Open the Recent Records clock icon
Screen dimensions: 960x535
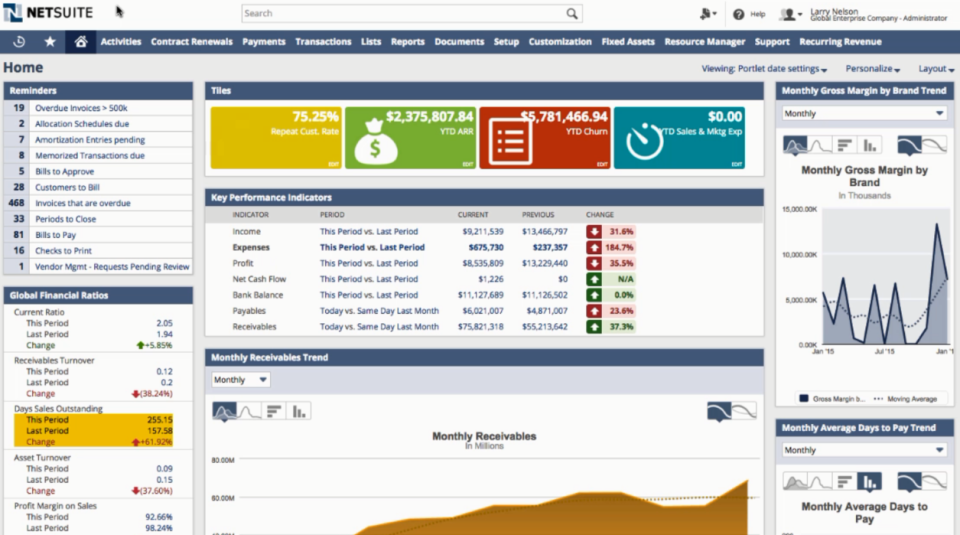tap(20, 42)
